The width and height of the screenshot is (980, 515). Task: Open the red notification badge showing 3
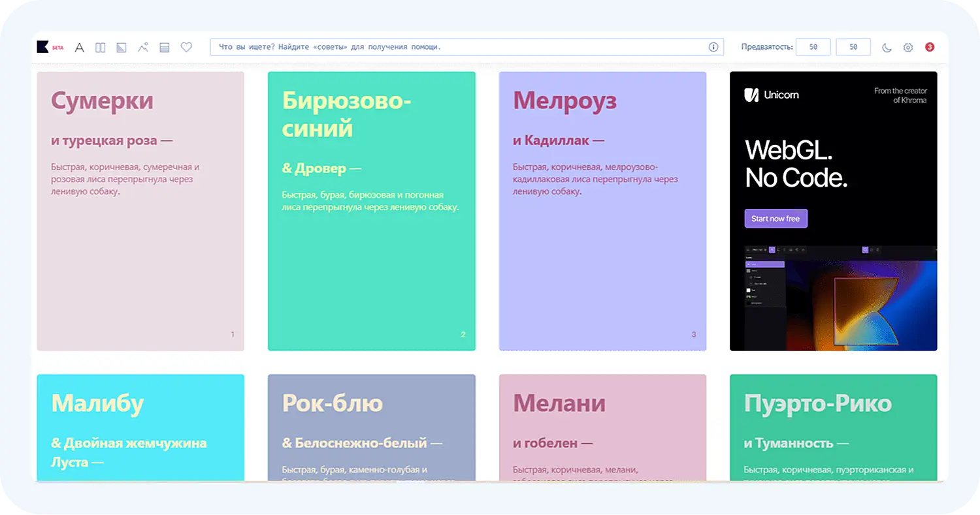929,47
